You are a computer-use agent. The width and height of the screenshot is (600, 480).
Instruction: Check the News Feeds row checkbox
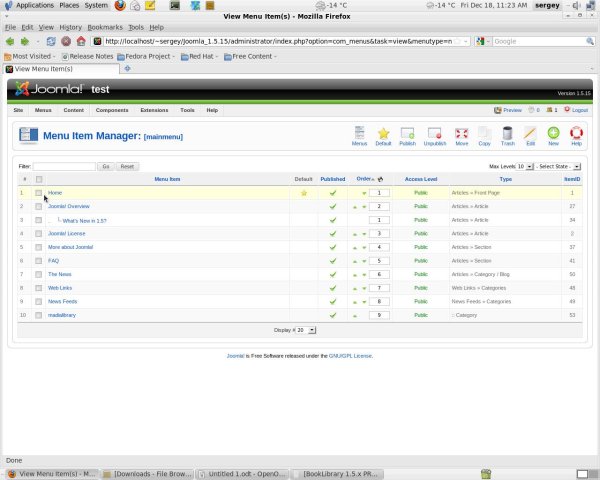pos(38,302)
